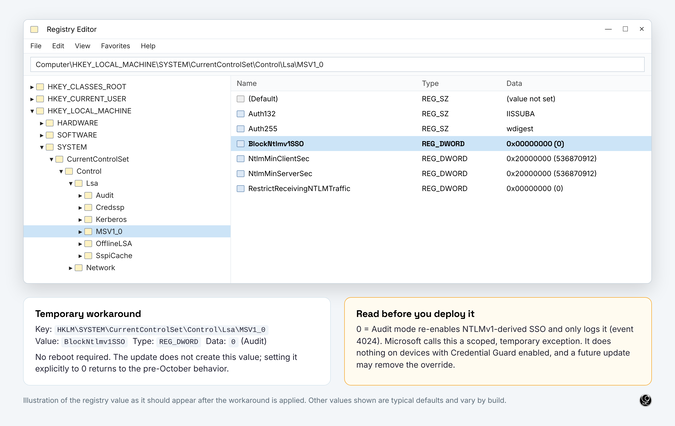The height and width of the screenshot is (426, 675).
Task: Select the NtlmMinClientSec value name
Action: [x=279, y=158]
